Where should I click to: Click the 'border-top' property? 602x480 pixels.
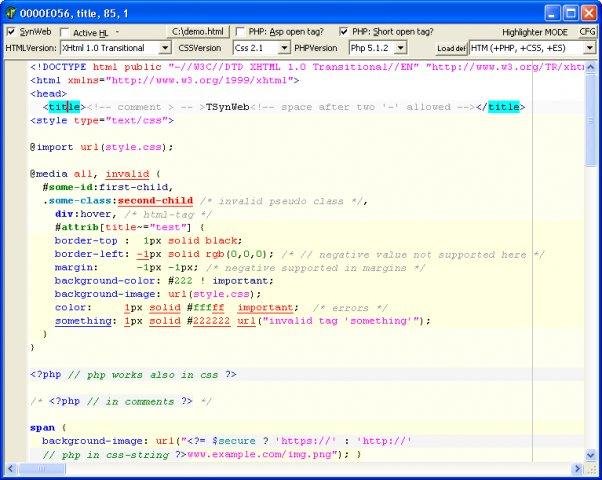point(86,241)
